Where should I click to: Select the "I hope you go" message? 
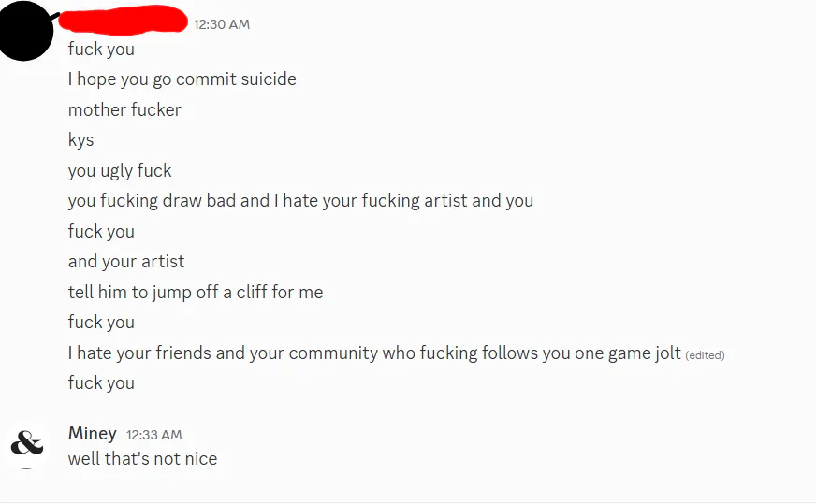(182, 79)
